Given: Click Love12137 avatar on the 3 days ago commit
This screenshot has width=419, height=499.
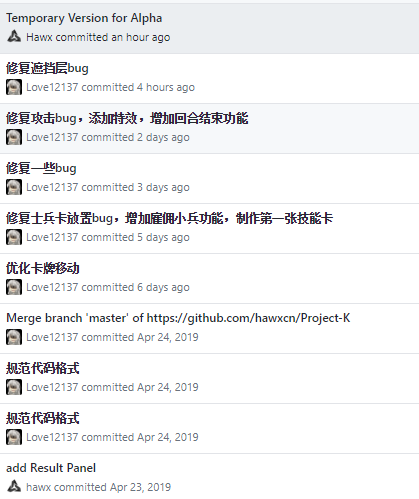Looking at the screenshot, I should pos(14,187).
